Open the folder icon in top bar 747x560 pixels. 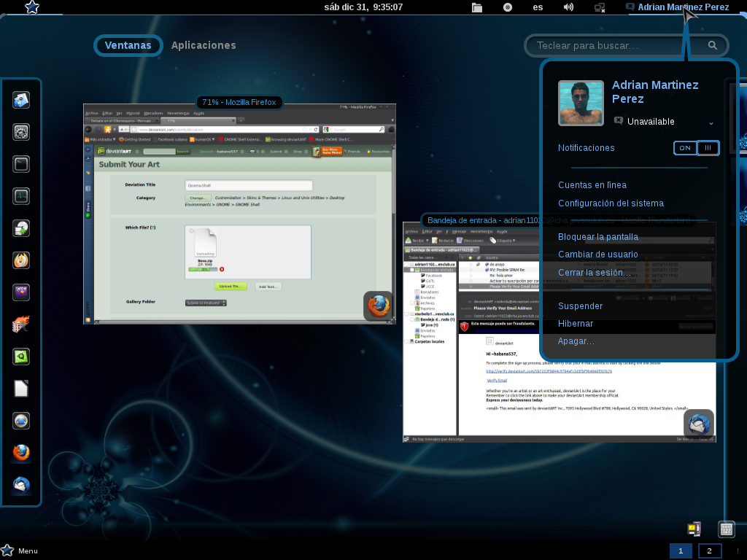click(x=477, y=7)
